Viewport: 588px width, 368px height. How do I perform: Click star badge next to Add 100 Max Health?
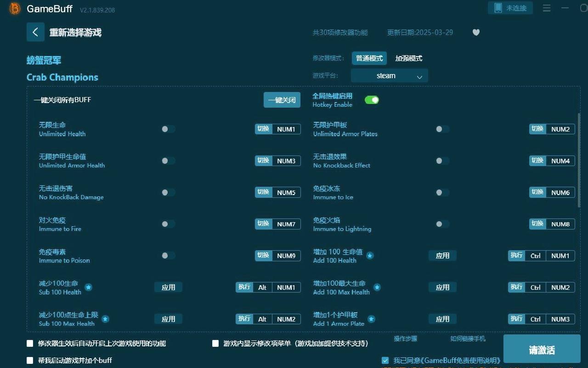tap(377, 287)
